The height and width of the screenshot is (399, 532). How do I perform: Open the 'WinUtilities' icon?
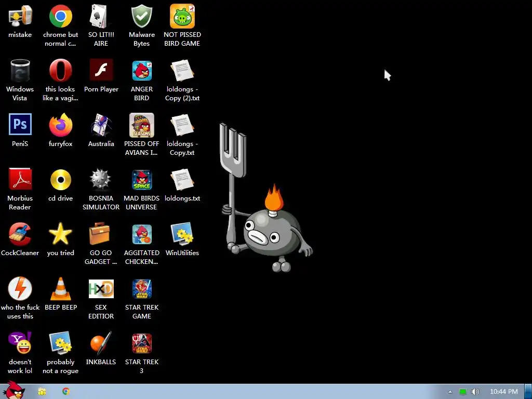182,234
